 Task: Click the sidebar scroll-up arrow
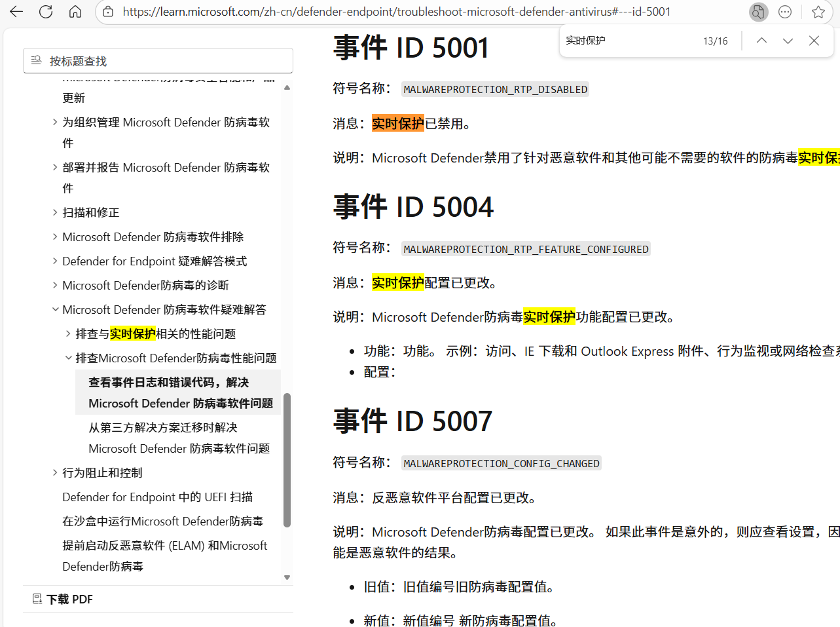coord(287,87)
